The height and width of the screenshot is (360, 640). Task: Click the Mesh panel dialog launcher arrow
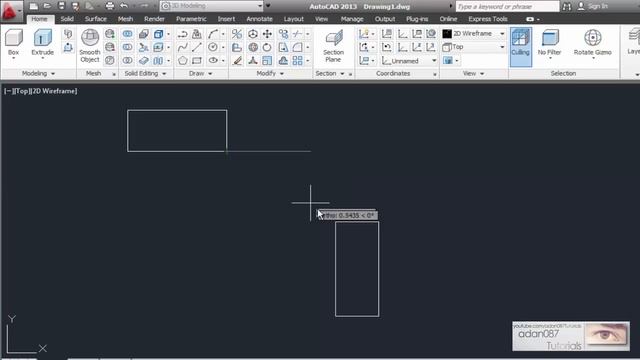point(114,74)
